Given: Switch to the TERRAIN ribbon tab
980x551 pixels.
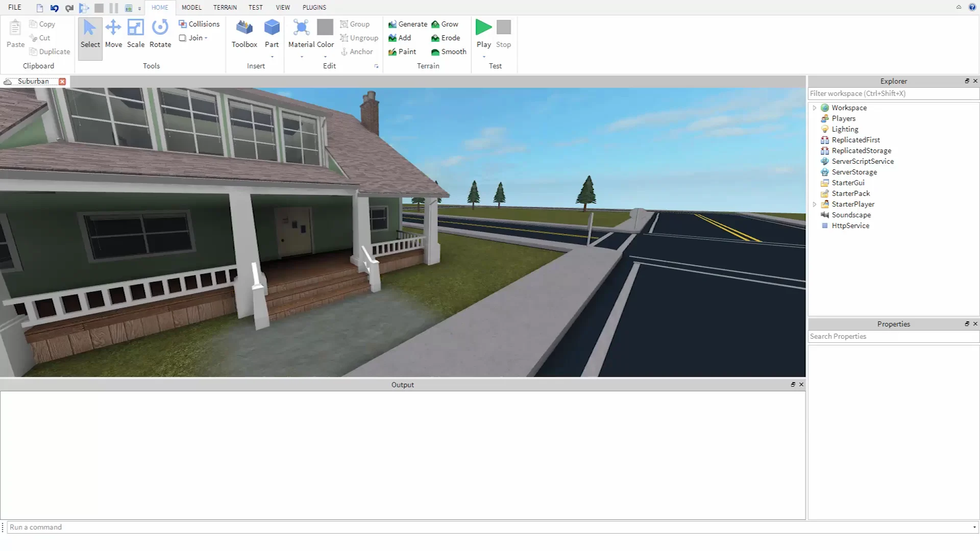Looking at the screenshot, I should [225, 7].
